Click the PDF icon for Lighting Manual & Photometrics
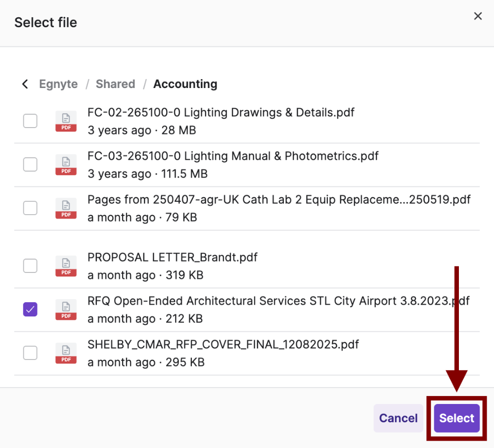The height and width of the screenshot is (448, 494). 66,165
